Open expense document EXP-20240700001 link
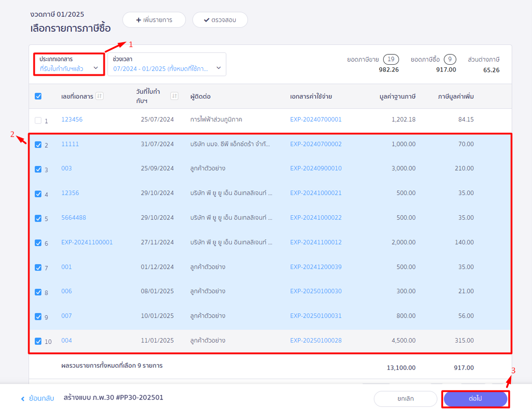Viewport: 532px width, 409px height. tap(316, 120)
